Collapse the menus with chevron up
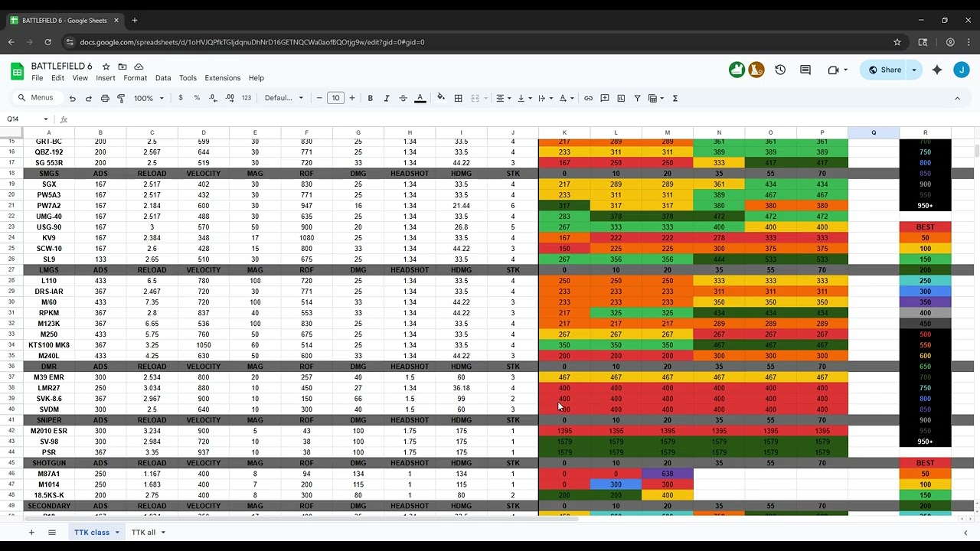 pos(957,98)
